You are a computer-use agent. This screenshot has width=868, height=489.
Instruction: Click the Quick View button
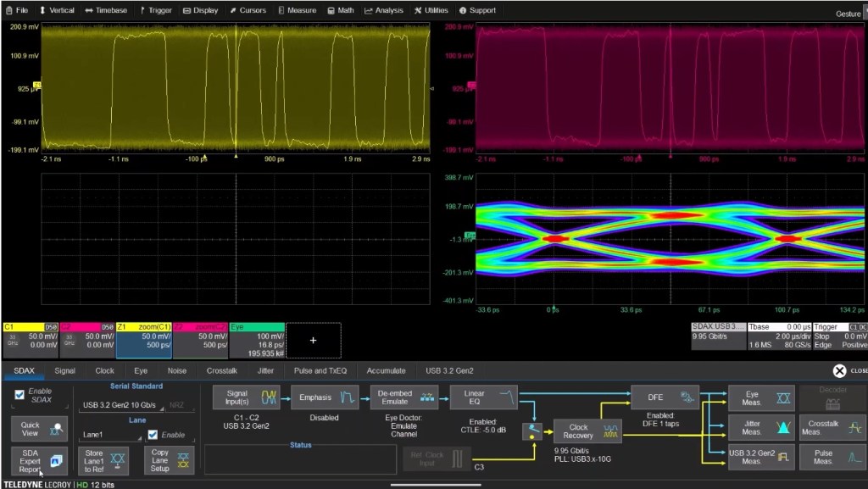[x=39, y=429]
